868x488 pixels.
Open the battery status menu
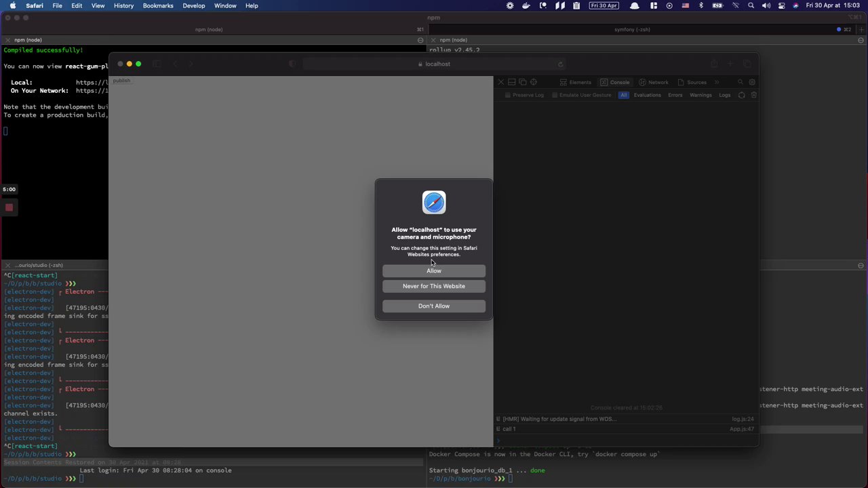[718, 5]
